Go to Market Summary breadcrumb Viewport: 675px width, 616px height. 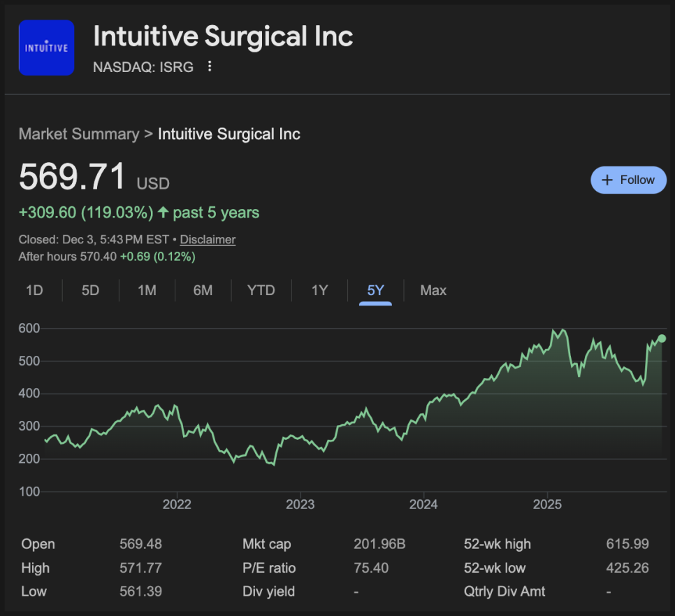point(79,134)
